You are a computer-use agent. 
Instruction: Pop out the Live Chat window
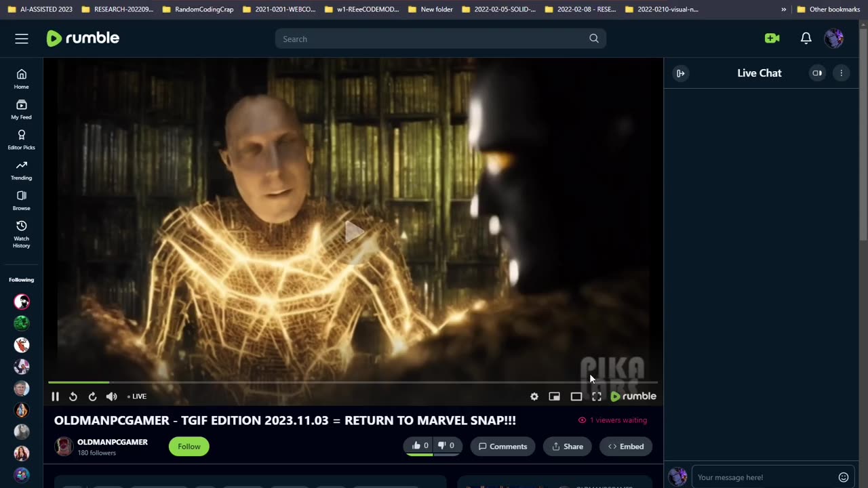(817, 73)
